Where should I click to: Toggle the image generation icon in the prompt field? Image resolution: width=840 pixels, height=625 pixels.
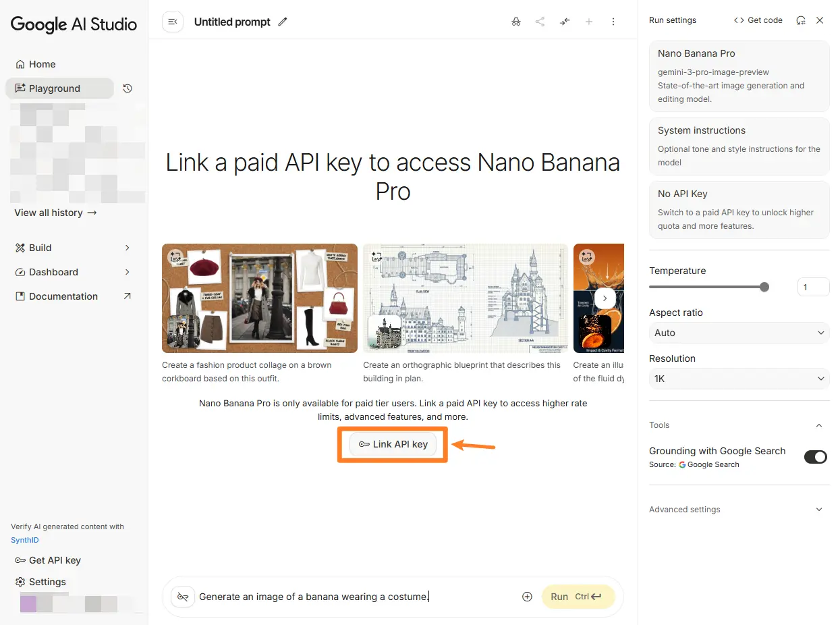pyautogui.click(x=182, y=597)
